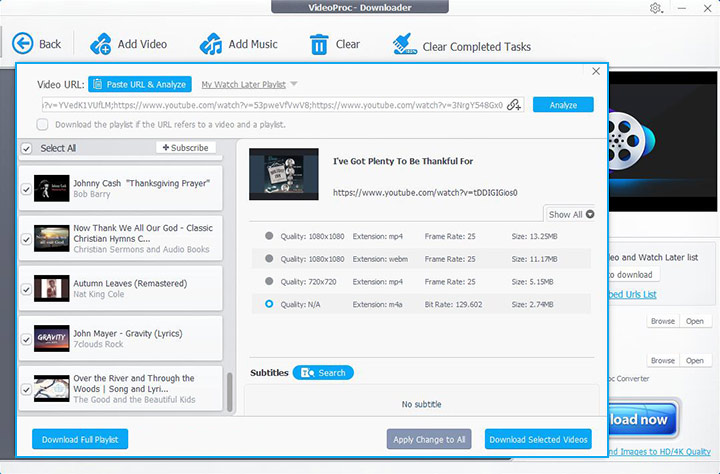Select Johnny Cash Thanksgiving Prayer thumbnail
Image resolution: width=720 pixels, height=474 pixels.
coord(51,188)
